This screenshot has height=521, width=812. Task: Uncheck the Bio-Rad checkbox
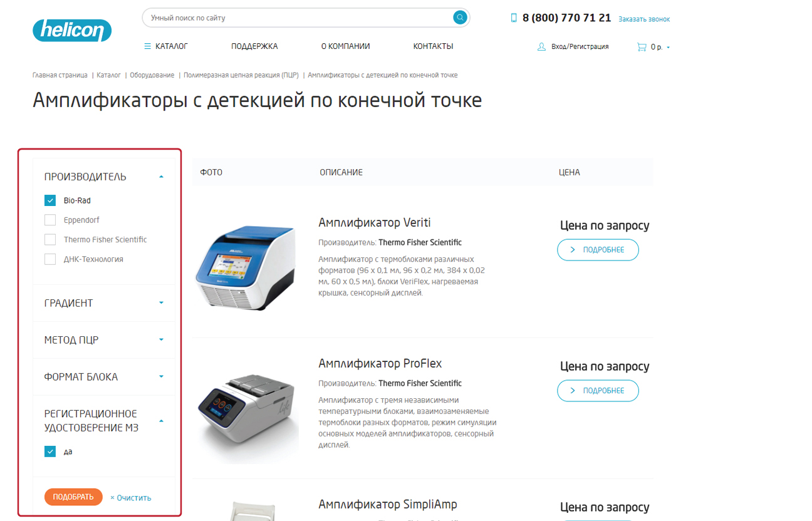tap(50, 200)
